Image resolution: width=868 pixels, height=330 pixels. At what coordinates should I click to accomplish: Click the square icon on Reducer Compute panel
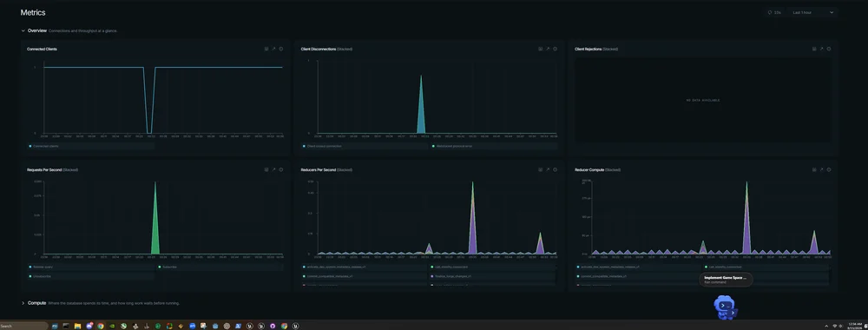coord(814,169)
